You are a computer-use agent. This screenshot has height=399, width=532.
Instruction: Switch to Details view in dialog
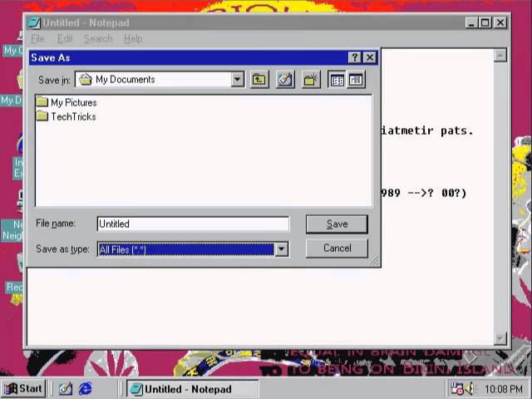356,80
